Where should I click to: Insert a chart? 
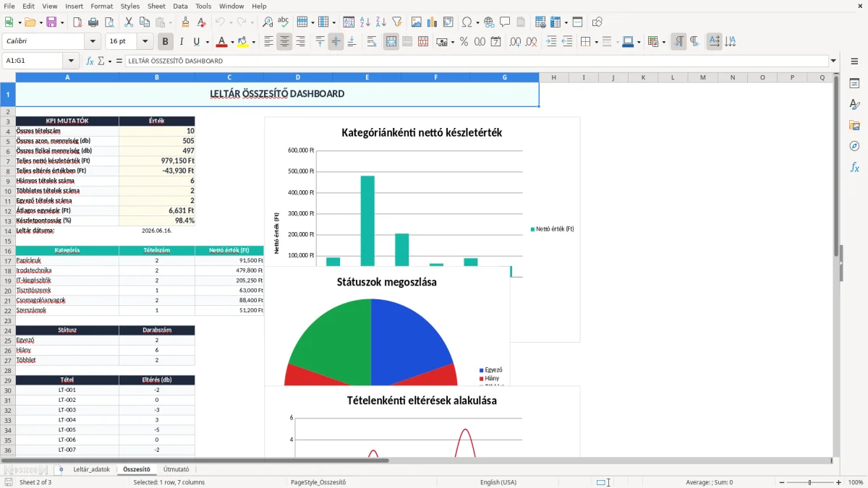tap(433, 22)
